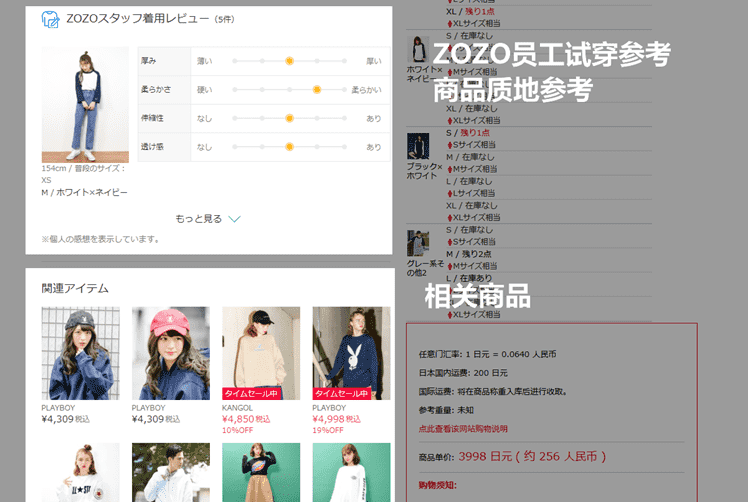Open PLAYBOY pink cap item photo

point(171,353)
